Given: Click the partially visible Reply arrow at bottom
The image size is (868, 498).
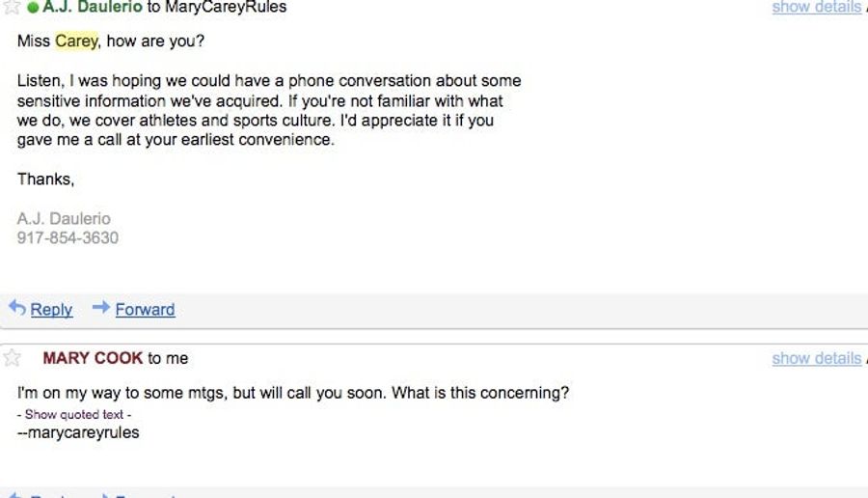Looking at the screenshot, I should 16,495.
